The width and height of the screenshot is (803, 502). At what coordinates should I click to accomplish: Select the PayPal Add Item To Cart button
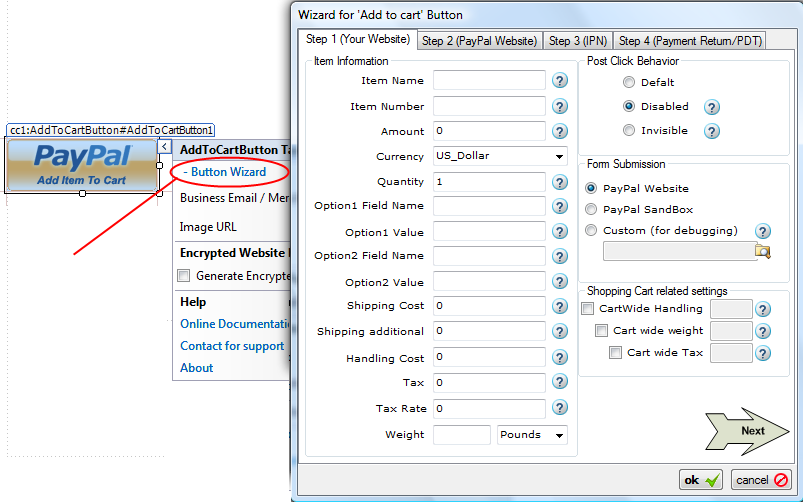click(82, 165)
